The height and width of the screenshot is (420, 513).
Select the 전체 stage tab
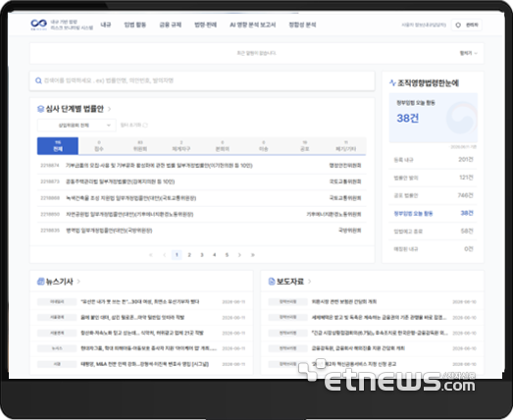coord(58,145)
